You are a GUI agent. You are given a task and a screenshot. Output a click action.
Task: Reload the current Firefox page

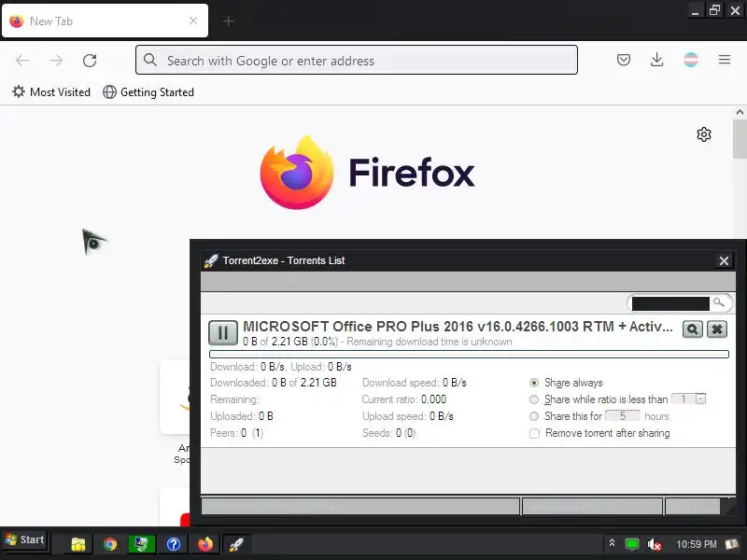pyautogui.click(x=90, y=60)
